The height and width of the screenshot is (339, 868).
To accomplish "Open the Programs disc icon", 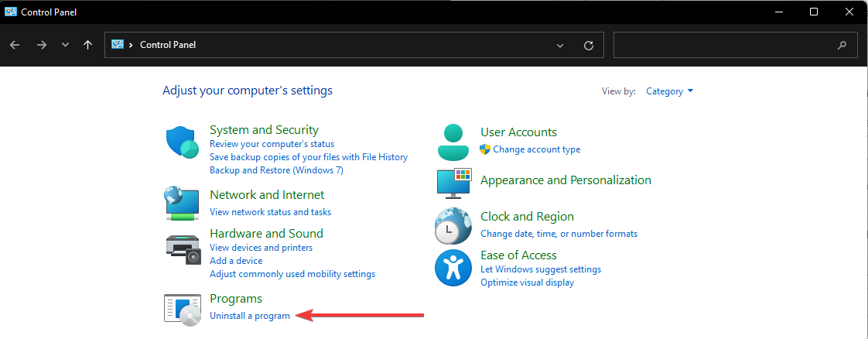I will (182, 309).
